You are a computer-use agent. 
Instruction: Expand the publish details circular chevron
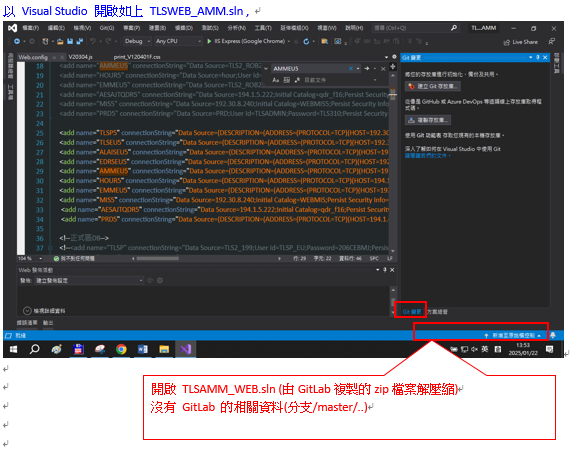coord(27,311)
